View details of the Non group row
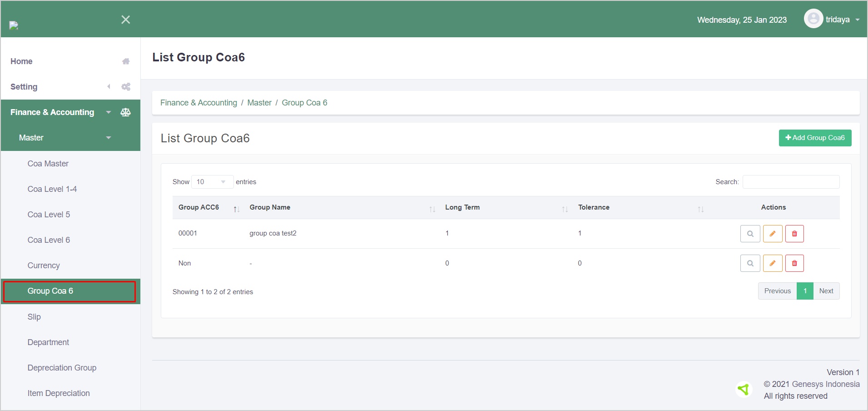The image size is (868, 411). click(x=750, y=263)
